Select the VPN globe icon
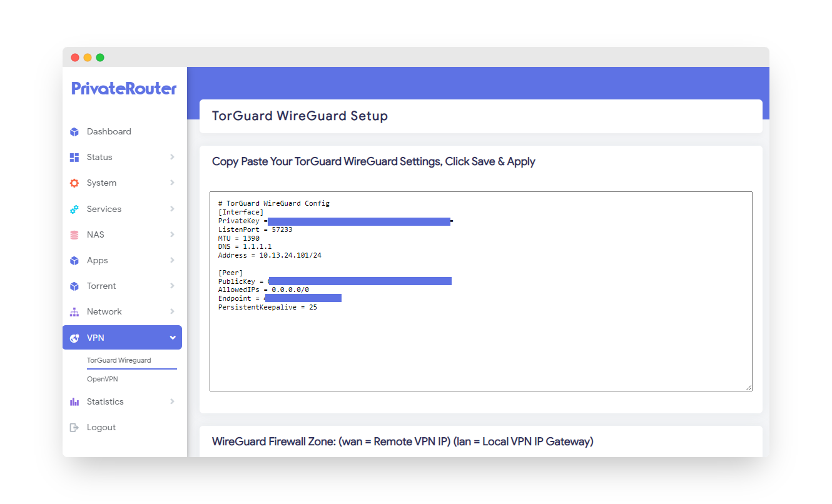The width and height of the screenshot is (832, 504). click(x=74, y=337)
